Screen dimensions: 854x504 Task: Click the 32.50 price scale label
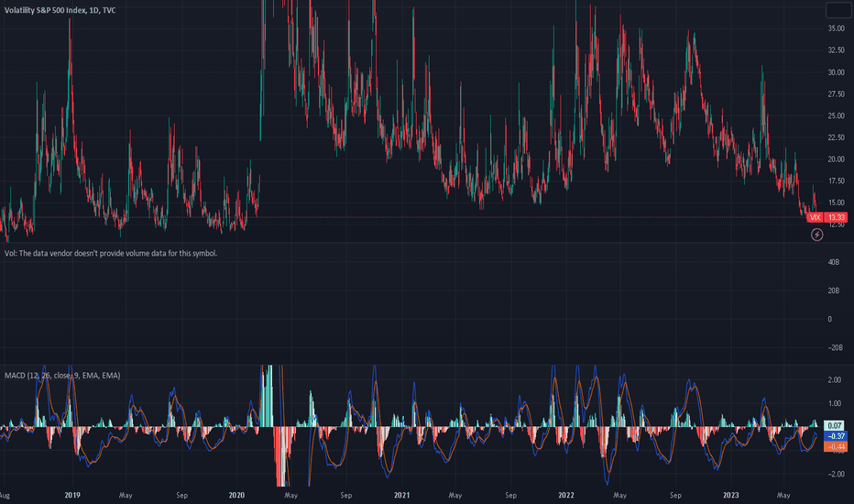click(x=836, y=50)
